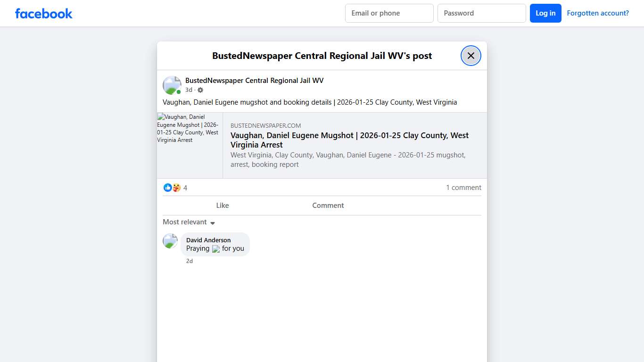This screenshot has width=644, height=362.
Task: Open the Most relevant sorting dropdown
Action: 189,222
